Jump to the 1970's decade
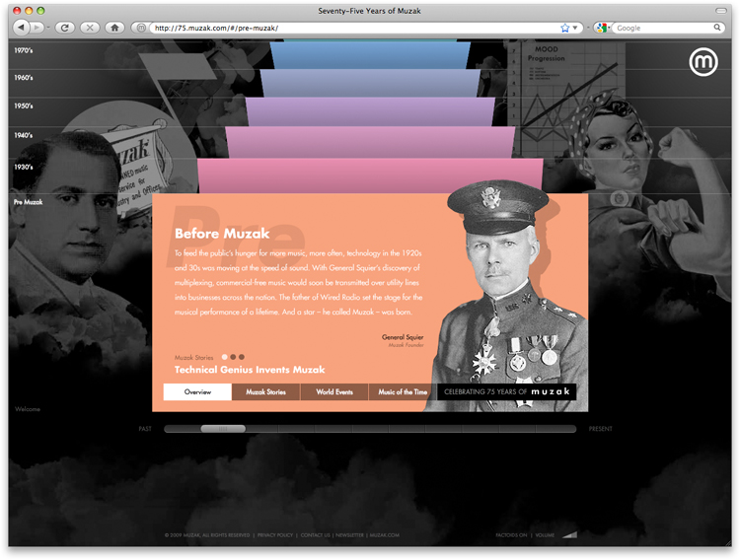Image resolution: width=740 pixels, height=560 pixels. (23, 50)
